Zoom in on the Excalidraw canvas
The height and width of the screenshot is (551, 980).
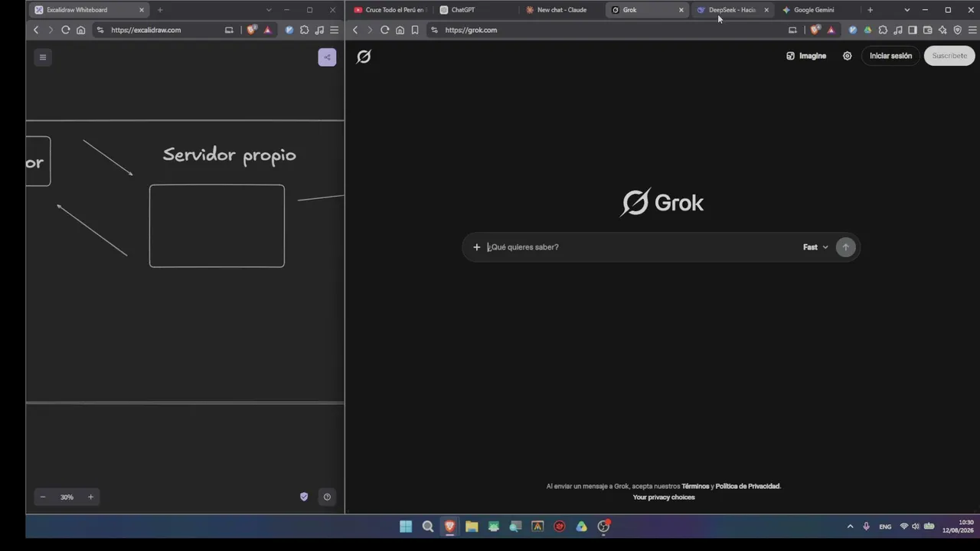point(90,497)
